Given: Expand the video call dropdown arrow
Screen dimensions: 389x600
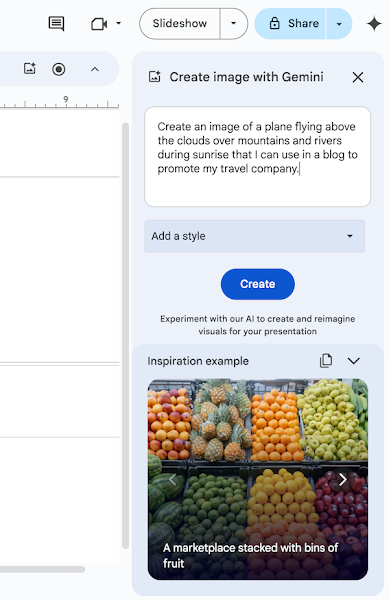Looking at the screenshot, I should [x=119, y=23].
